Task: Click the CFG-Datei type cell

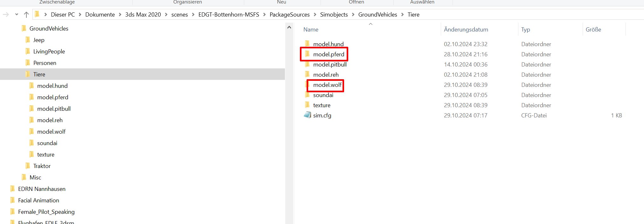Action: 534,115
